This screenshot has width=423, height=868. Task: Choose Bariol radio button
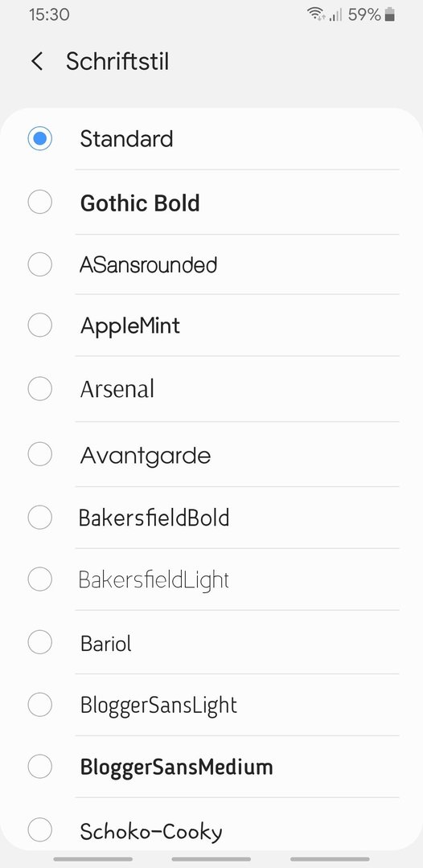coord(40,643)
